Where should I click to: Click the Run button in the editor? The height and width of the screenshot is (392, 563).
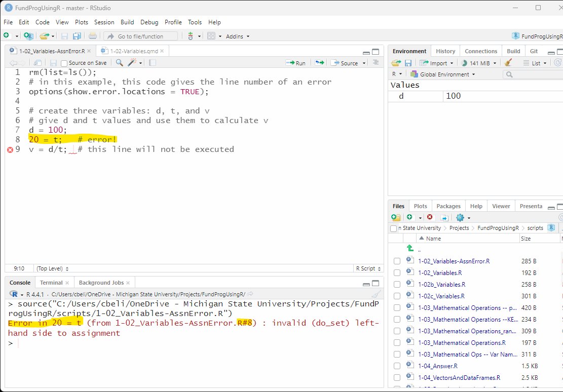click(x=295, y=63)
